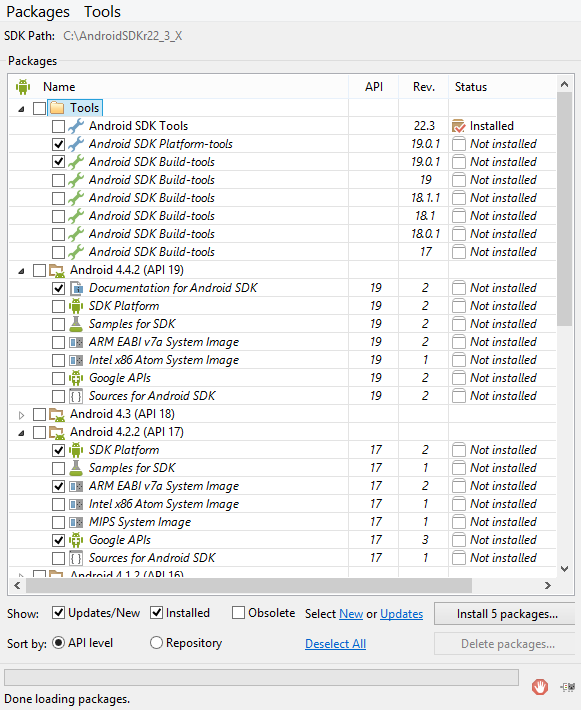This screenshot has width=581, height=710.
Task: Click the scroll up arrow of package list
Action: pos(564,84)
